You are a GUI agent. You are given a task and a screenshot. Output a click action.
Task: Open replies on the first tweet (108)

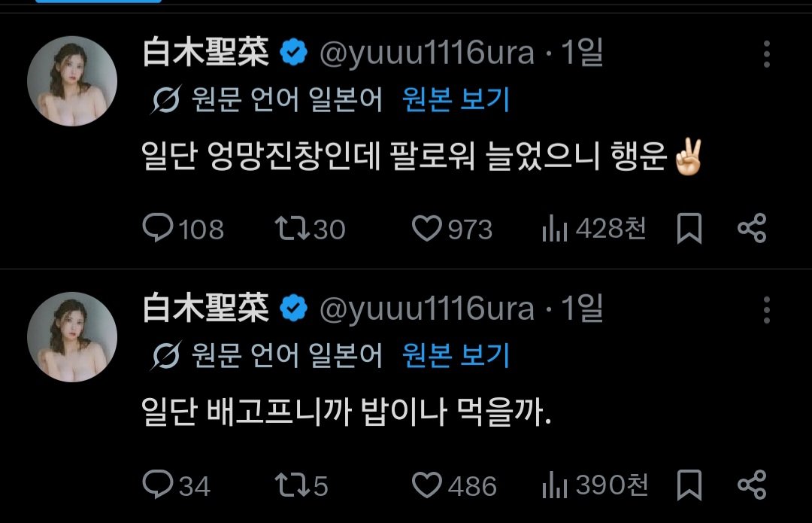(x=183, y=228)
